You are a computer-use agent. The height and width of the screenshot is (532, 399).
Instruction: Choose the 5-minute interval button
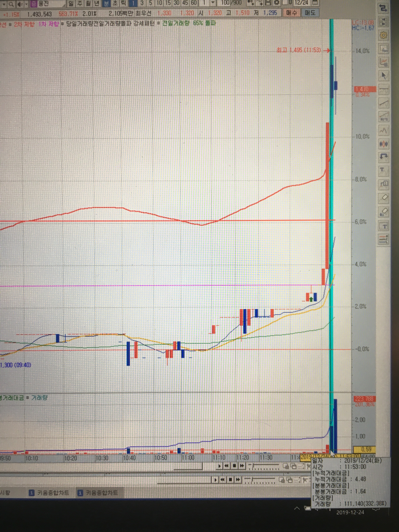(x=151, y=3)
